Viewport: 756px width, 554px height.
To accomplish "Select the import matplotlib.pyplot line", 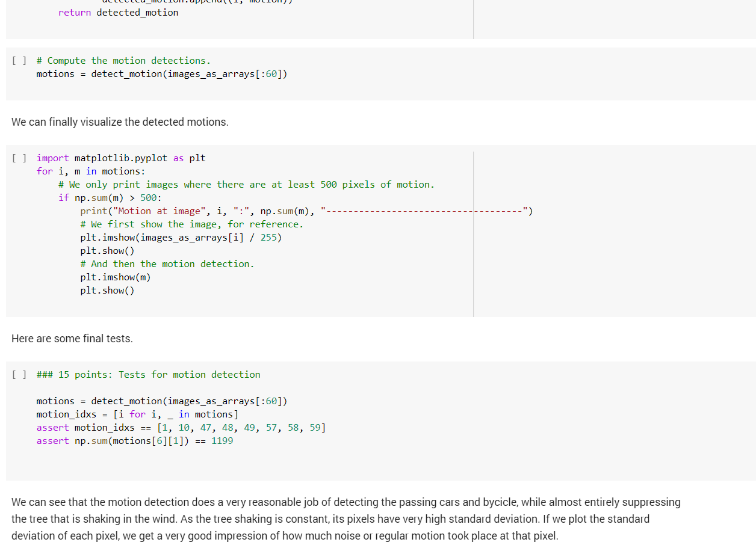I will 120,158.
